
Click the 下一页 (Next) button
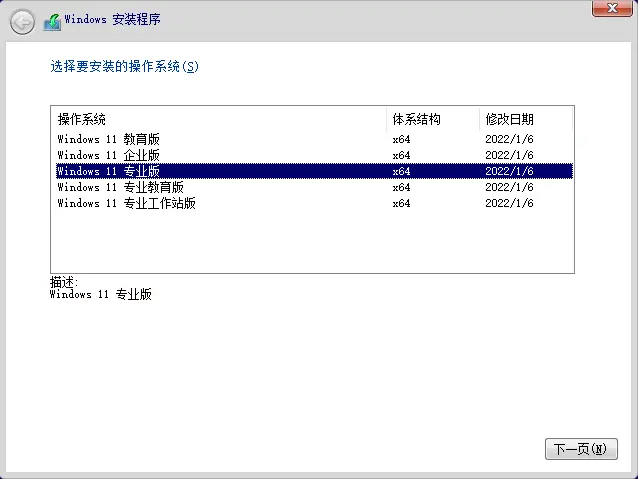click(580, 449)
